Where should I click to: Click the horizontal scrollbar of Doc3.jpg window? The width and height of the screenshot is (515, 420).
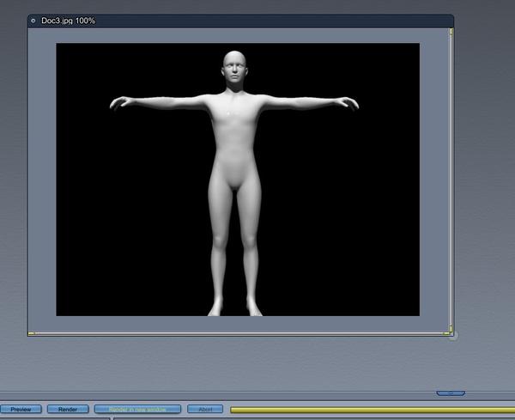click(239, 333)
